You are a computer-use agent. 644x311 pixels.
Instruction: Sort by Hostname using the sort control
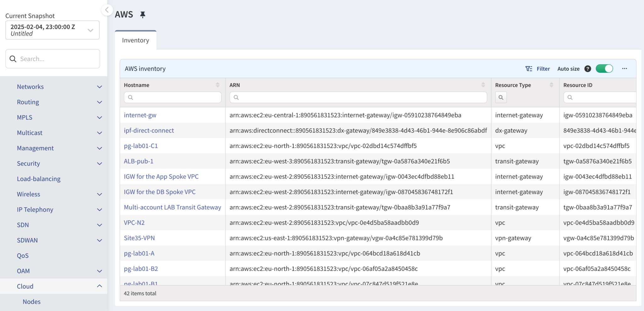[217, 85]
